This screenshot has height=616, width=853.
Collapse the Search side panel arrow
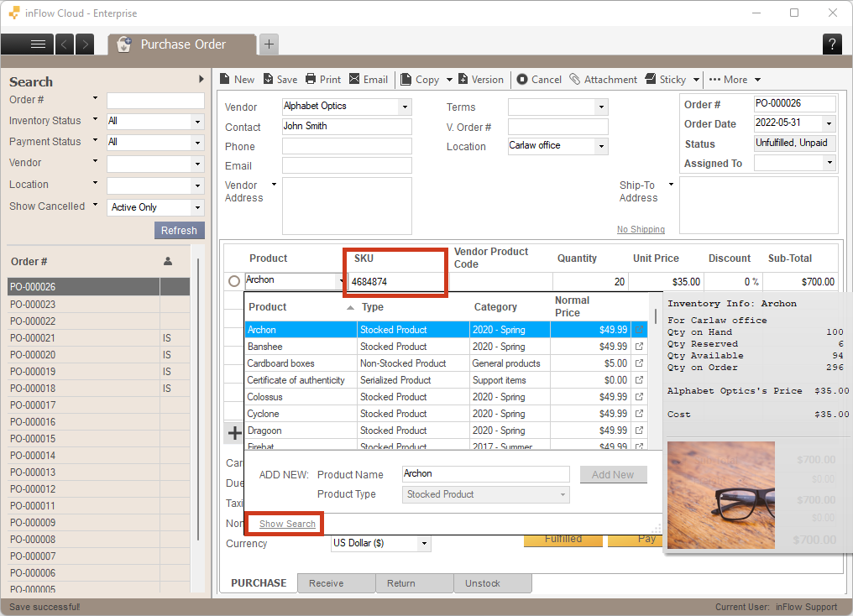point(201,80)
